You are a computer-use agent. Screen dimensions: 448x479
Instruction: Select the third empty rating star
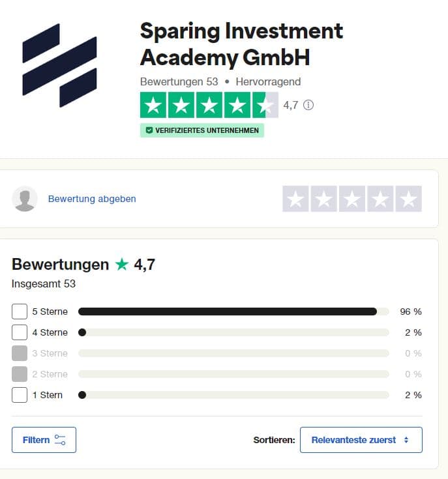351,199
